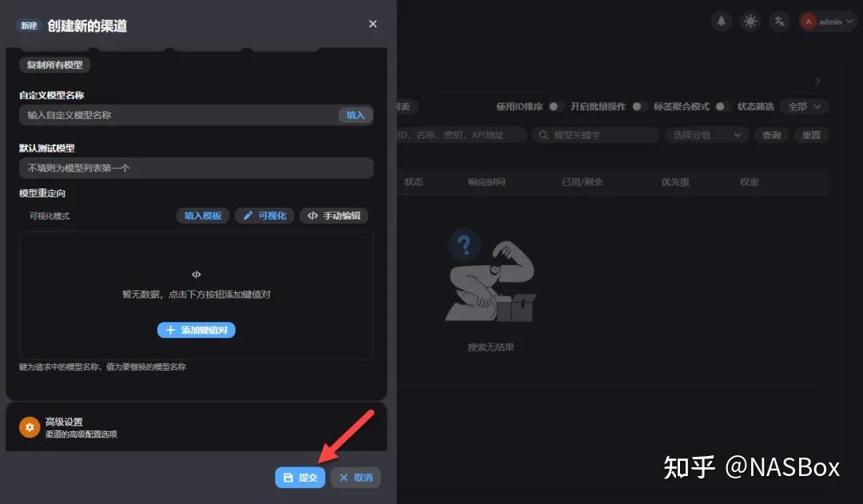Toggle 标签聚合模式 switch
Image resolution: width=863 pixels, height=504 pixels.
[722, 107]
